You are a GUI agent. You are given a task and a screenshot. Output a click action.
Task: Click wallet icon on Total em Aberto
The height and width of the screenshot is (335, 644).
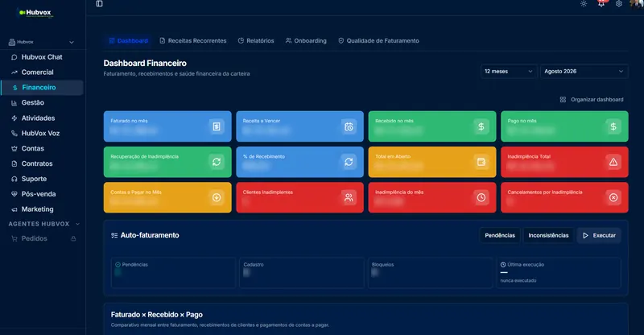(x=481, y=162)
